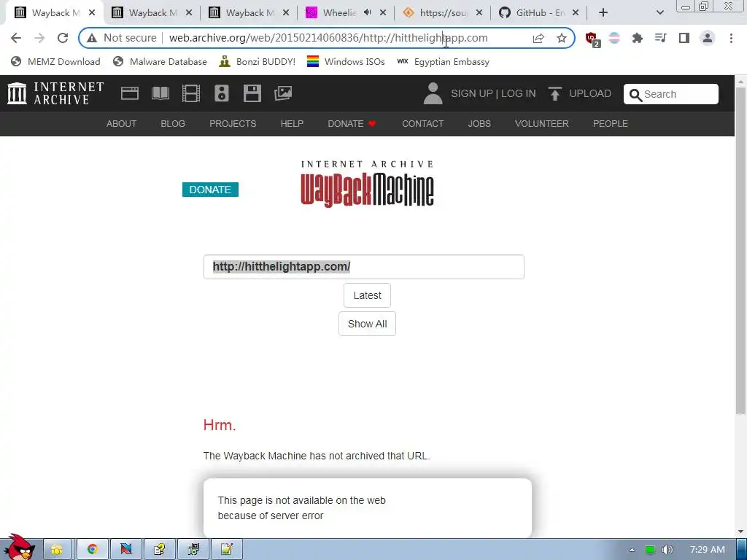Click the Wayback Machine logo
This screenshot has width=747, height=560.
pos(368,184)
